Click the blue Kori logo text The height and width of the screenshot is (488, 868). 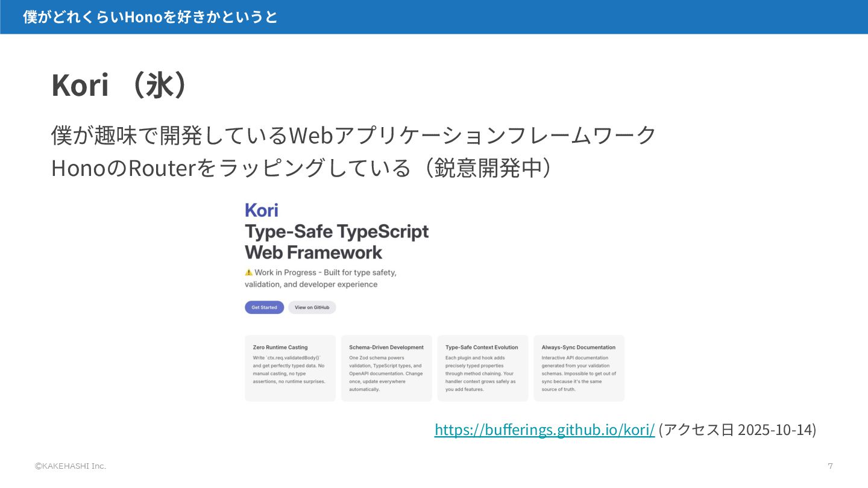click(x=262, y=210)
